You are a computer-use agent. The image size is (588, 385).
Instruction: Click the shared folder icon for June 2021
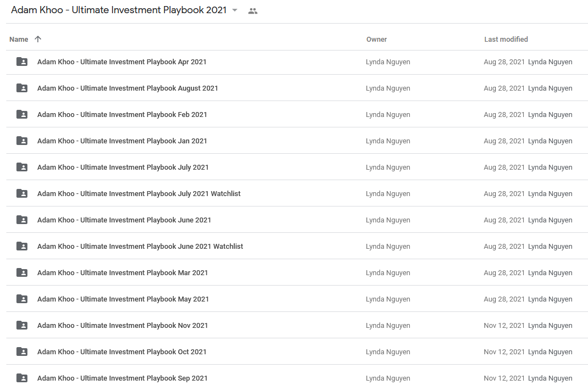click(x=22, y=220)
